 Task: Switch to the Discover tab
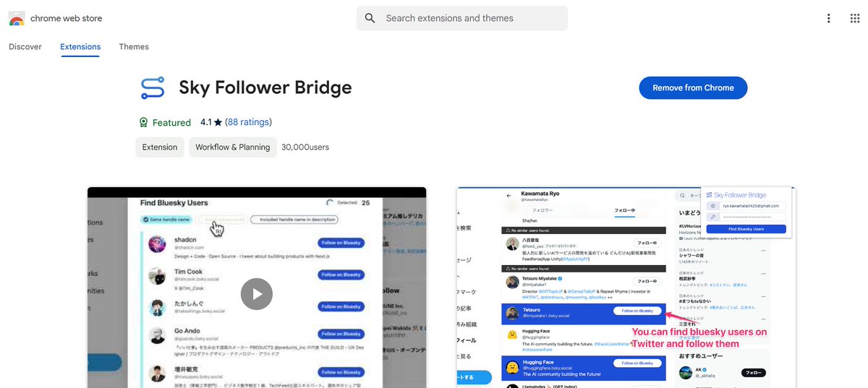pyautogui.click(x=25, y=47)
